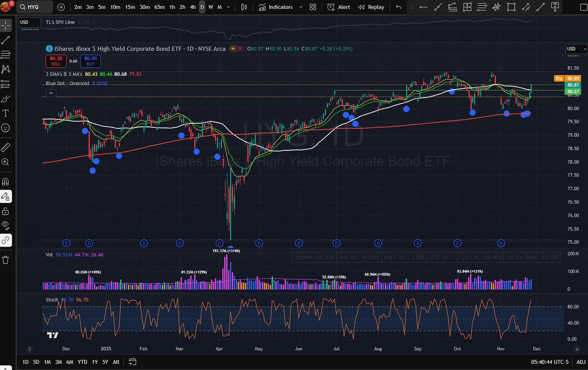Click the user profile avatar

click(6, 6)
